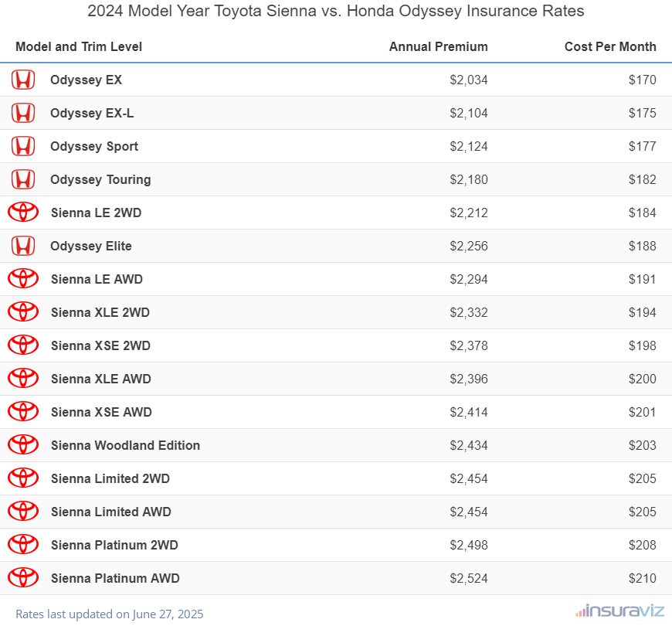Click the Toyota logo beside Sienna LE AWD
672x626 pixels.
pos(23,279)
